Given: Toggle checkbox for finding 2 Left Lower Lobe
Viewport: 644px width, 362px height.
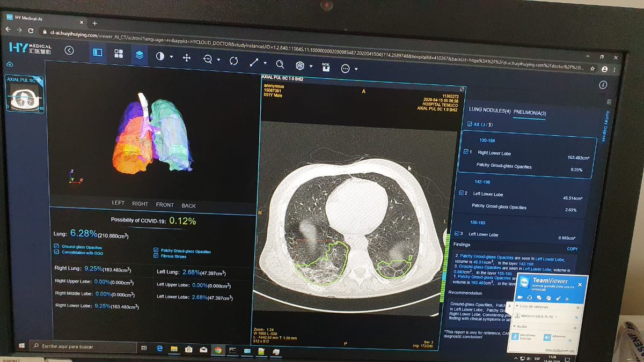Looking at the screenshot, I should click(462, 193).
